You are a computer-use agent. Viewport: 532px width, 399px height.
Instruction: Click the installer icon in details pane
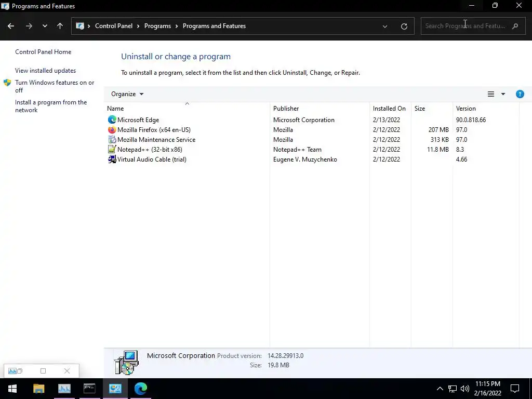point(126,362)
